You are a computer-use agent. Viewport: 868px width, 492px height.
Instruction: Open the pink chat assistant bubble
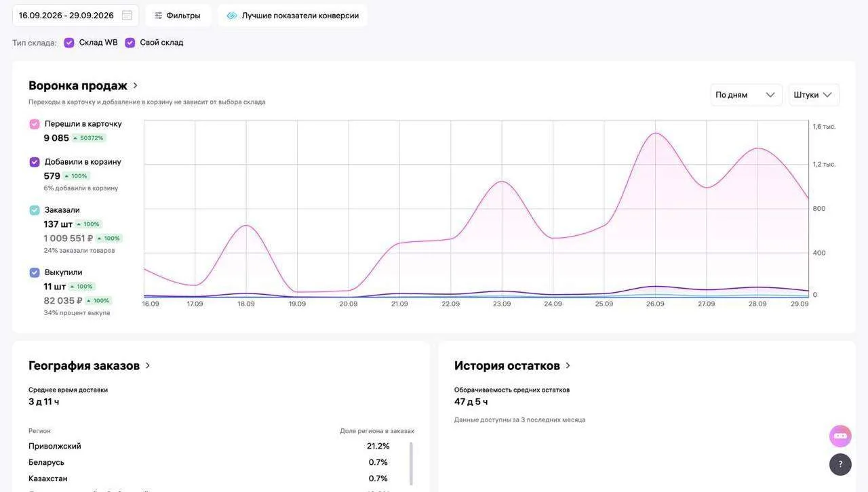point(840,436)
